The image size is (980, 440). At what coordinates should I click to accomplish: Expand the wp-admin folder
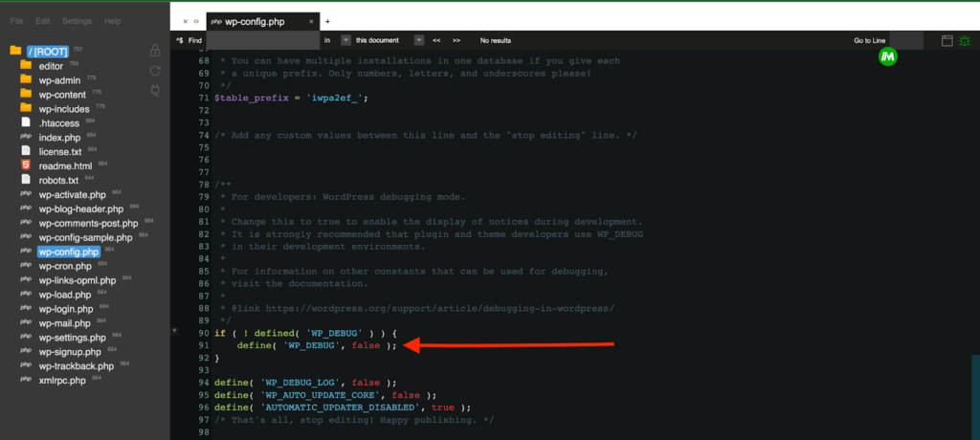(59, 80)
